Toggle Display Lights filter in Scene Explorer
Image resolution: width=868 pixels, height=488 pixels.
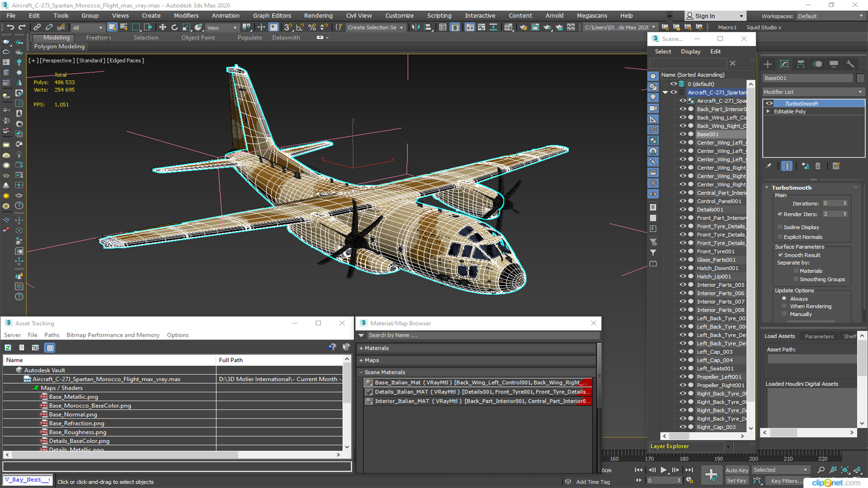click(x=653, y=98)
